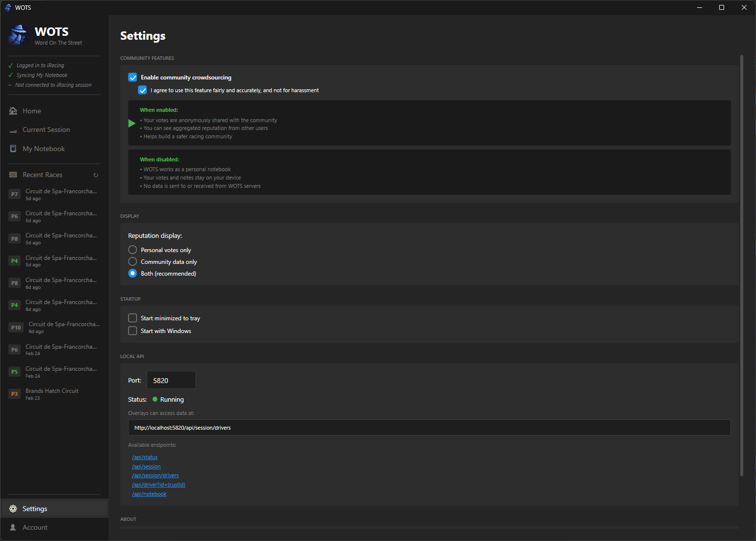Navigate to the Account section
This screenshot has height=541, width=756.
[x=35, y=527]
